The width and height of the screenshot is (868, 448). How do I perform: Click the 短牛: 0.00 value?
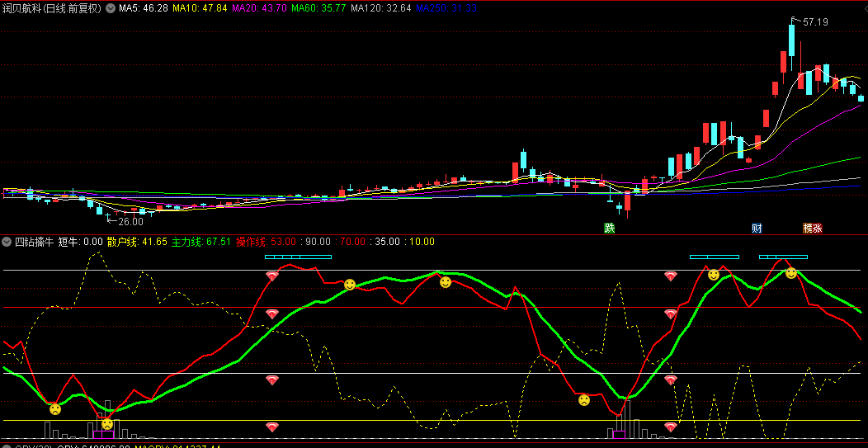pyautogui.click(x=81, y=242)
